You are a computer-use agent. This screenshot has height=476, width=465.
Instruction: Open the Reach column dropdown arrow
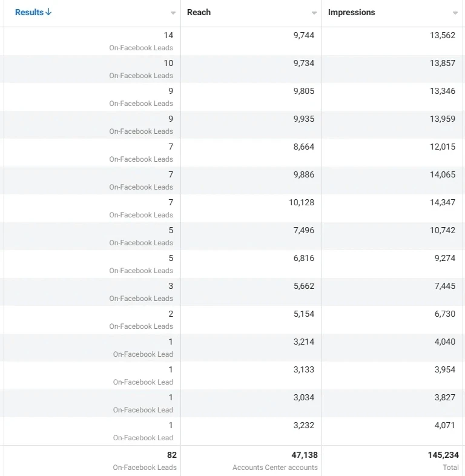[x=314, y=13]
